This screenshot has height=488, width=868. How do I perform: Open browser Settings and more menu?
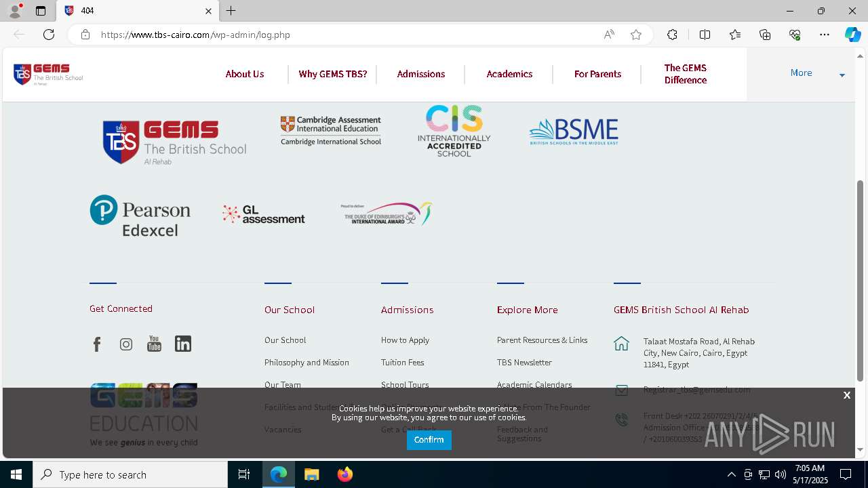(825, 35)
